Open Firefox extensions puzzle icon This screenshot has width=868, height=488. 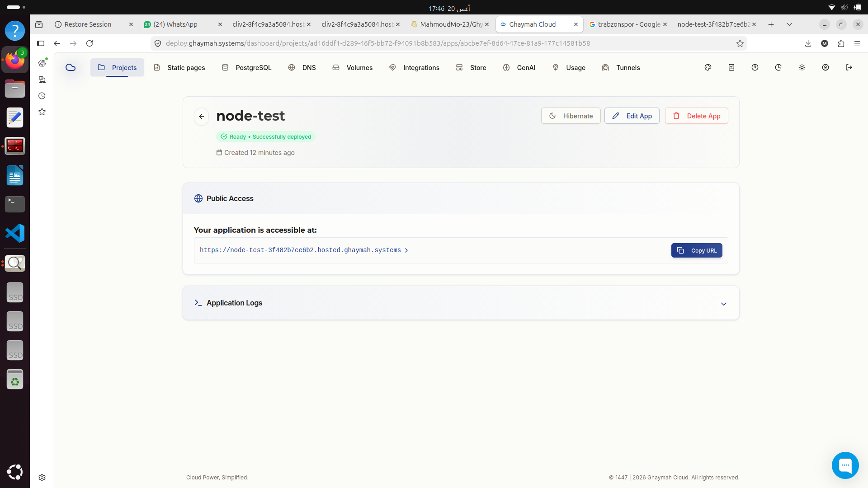tap(841, 43)
